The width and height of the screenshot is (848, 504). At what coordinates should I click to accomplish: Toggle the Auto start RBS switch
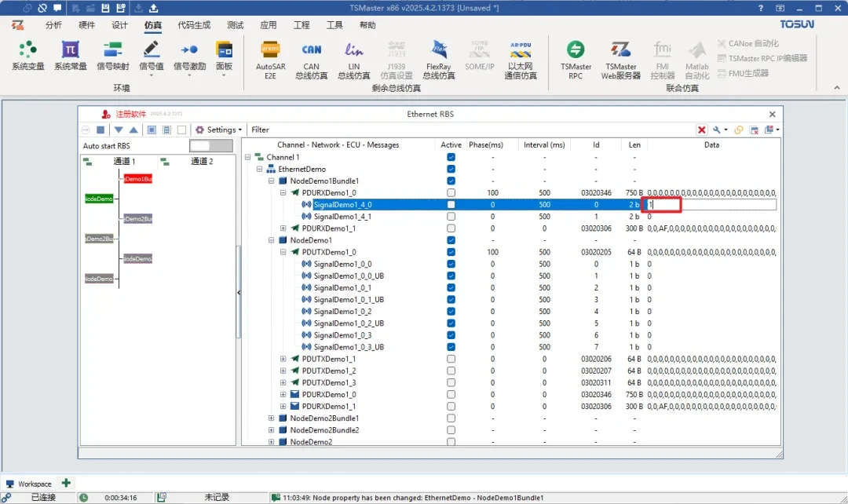click(x=211, y=146)
